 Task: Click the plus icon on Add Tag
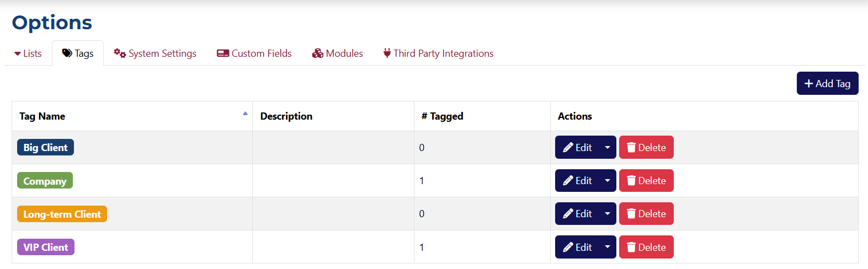click(808, 84)
